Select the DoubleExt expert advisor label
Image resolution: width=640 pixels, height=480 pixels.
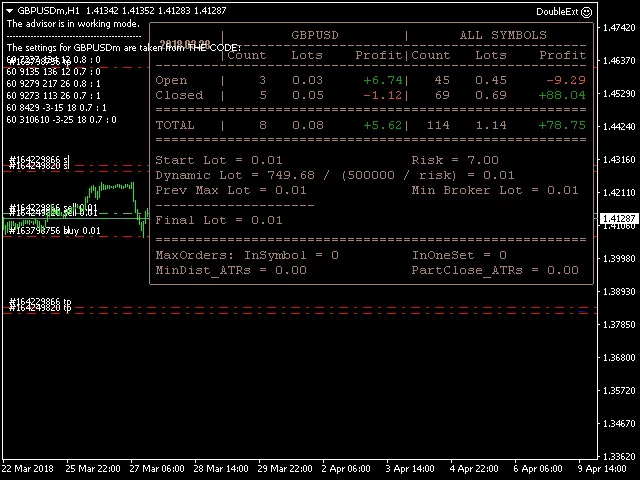tap(556, 11)
